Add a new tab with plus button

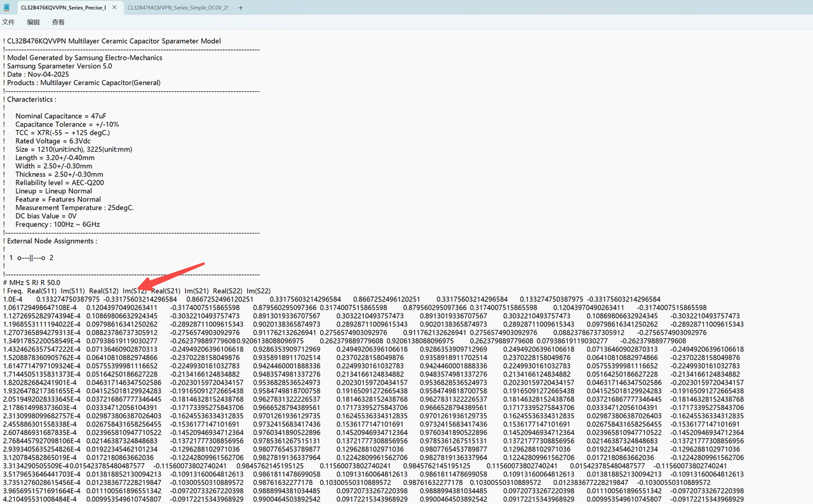(x=241, y=8)
